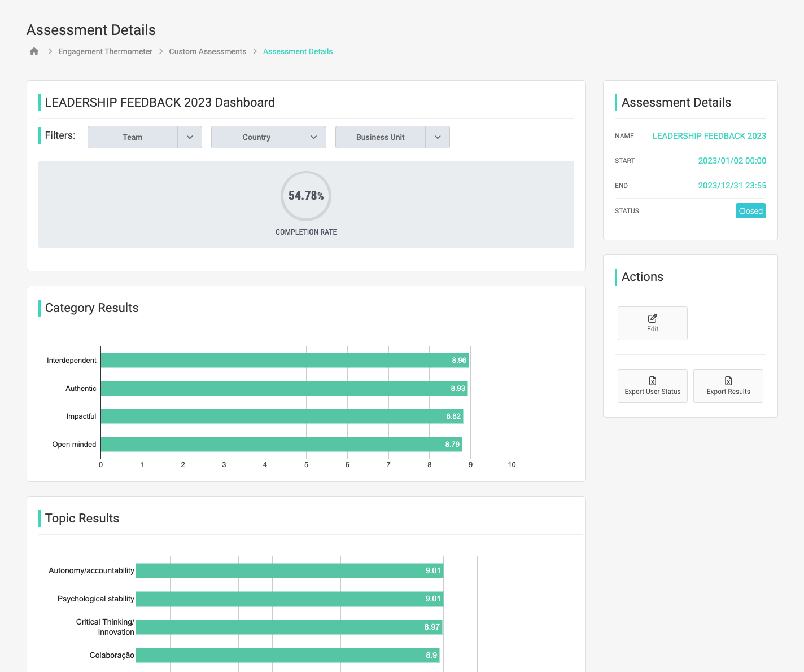Click the COMPLETION RATE label
This screenshot has width=804, height=672.
(x=306, y=232)
